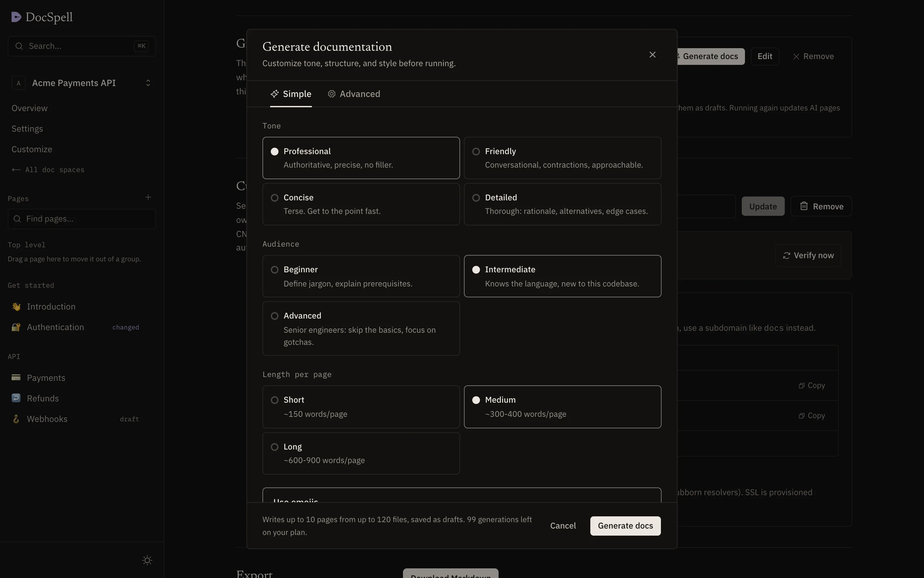Select Beginner audience
This screenshot has width=924, height=578.
tap(361, 276)
